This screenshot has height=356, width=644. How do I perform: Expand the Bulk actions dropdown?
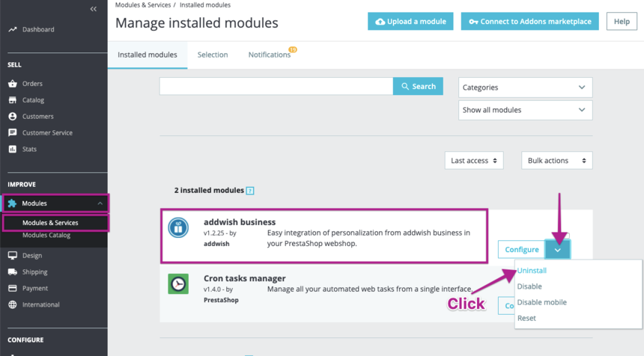(x=556, y=161)
